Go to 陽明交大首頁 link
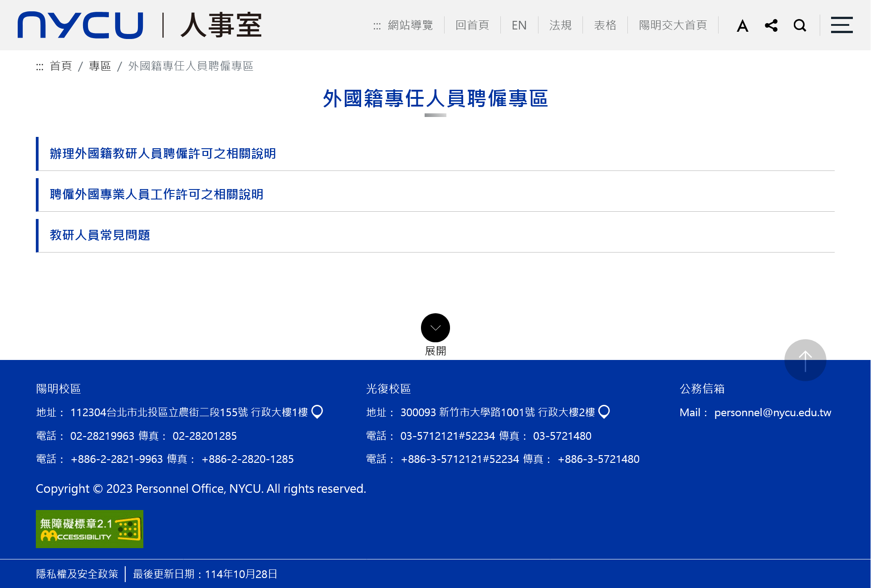Viewport: 871px width, 588px height. point(672,25)
